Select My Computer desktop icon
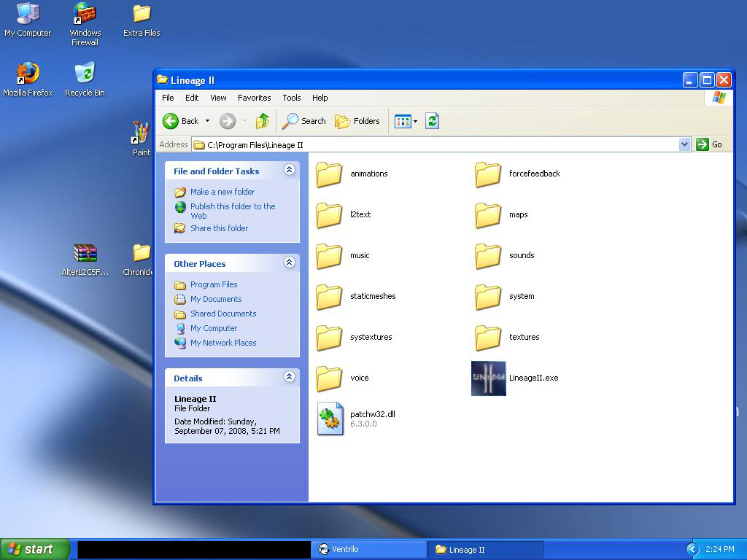Viewport: 747px width, 560px height. point(28,20)
